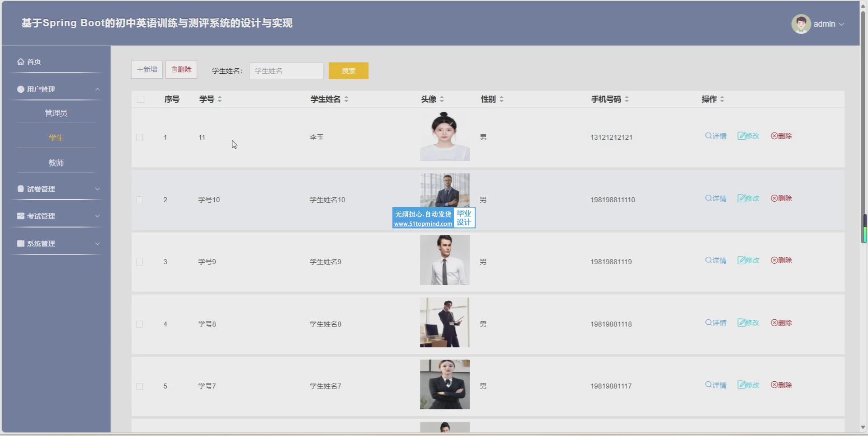Click the sort arrows on 手机号码 column
Image resolution: width=868 pixels, height=436 pixels.
627,99
